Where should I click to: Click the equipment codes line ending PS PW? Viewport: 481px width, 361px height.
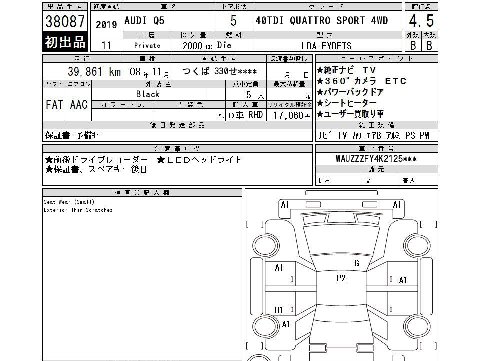point(374,136)
